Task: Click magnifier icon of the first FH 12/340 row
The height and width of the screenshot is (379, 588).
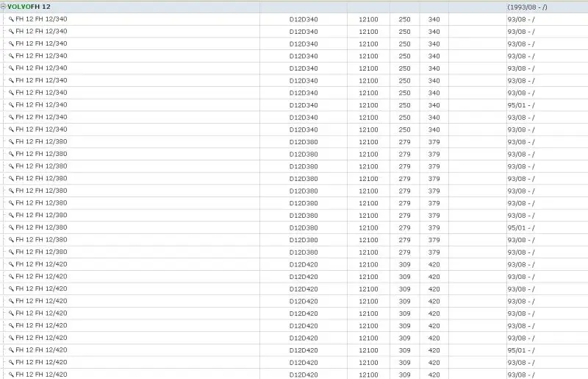Action: coord(11,19)
